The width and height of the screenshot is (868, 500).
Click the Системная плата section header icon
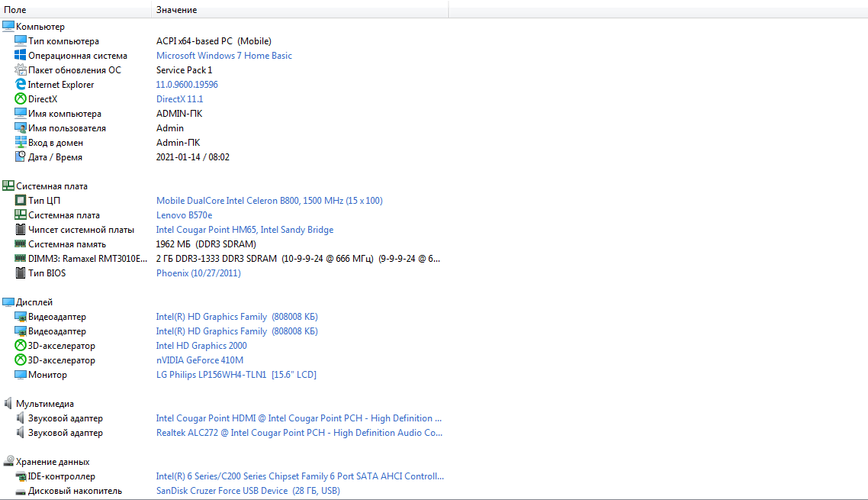pos(8,185)
